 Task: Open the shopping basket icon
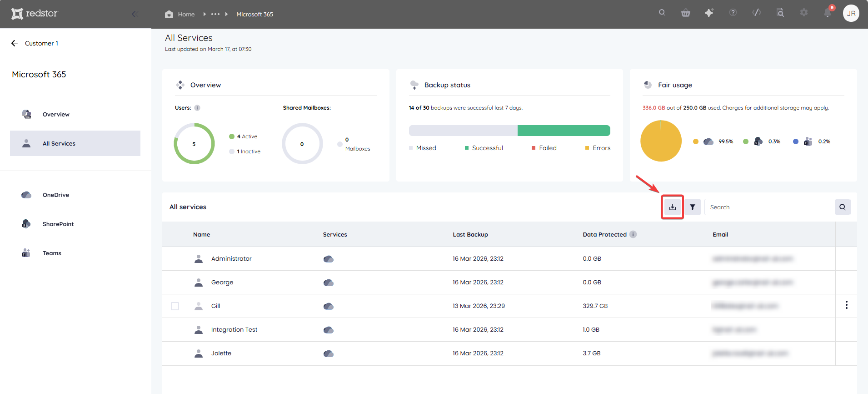coord(686,13)
